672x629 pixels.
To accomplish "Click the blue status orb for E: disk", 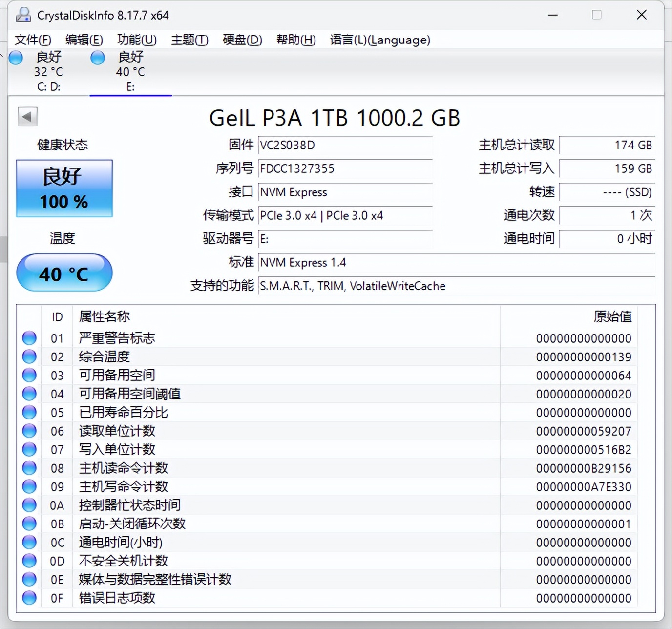I will coord(98,58).
